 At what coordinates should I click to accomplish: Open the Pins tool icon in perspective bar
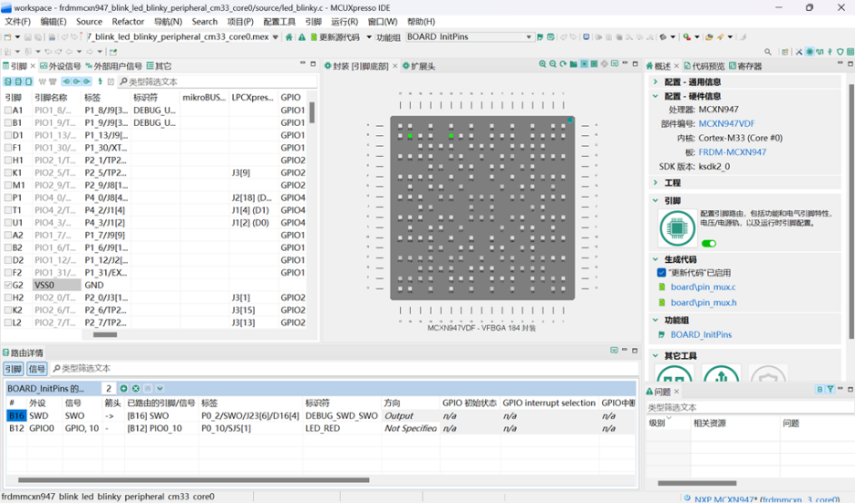(809, 52)
